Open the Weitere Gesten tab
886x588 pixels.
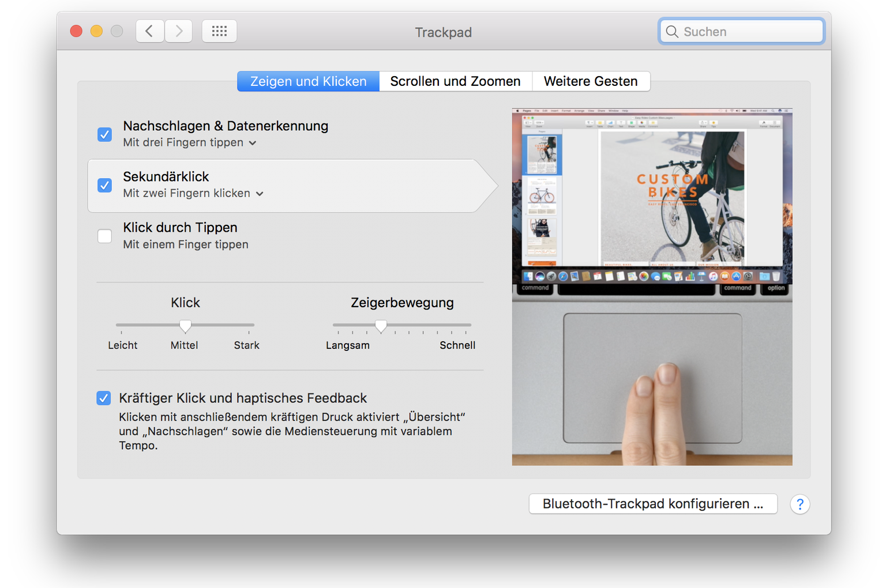(x=591, y=81)
